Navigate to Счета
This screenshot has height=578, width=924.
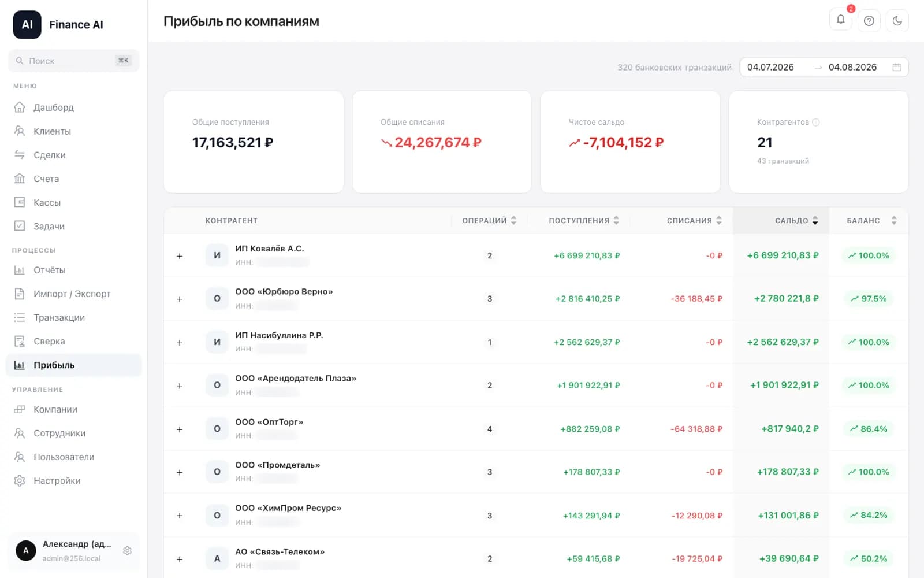tap(74, 179)
